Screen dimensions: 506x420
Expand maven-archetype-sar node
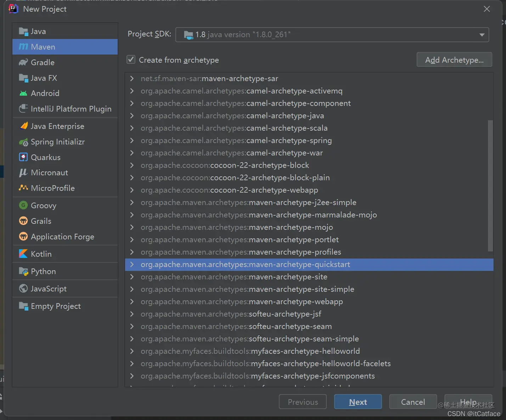[x=132, y=78]
